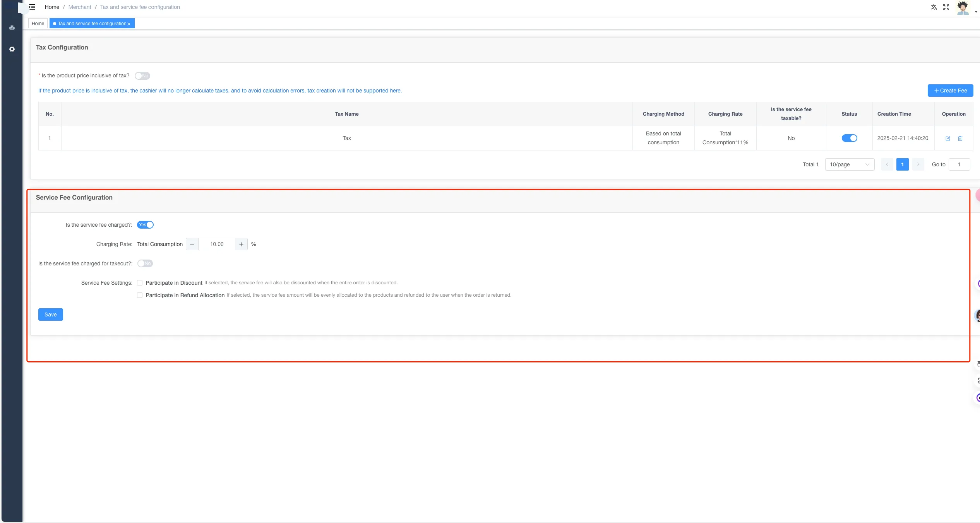Open the 10/page size dropdown

[x=850, y=164]
